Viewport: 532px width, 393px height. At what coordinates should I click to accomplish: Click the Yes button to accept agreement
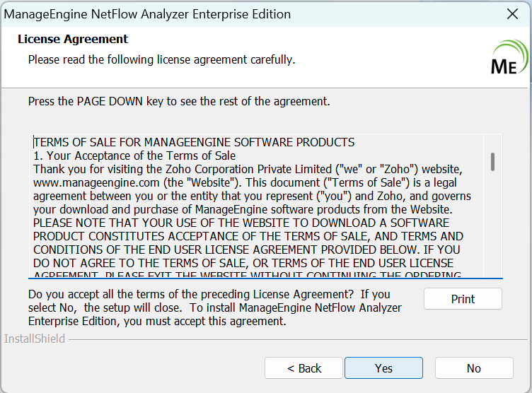coord(383,368)
